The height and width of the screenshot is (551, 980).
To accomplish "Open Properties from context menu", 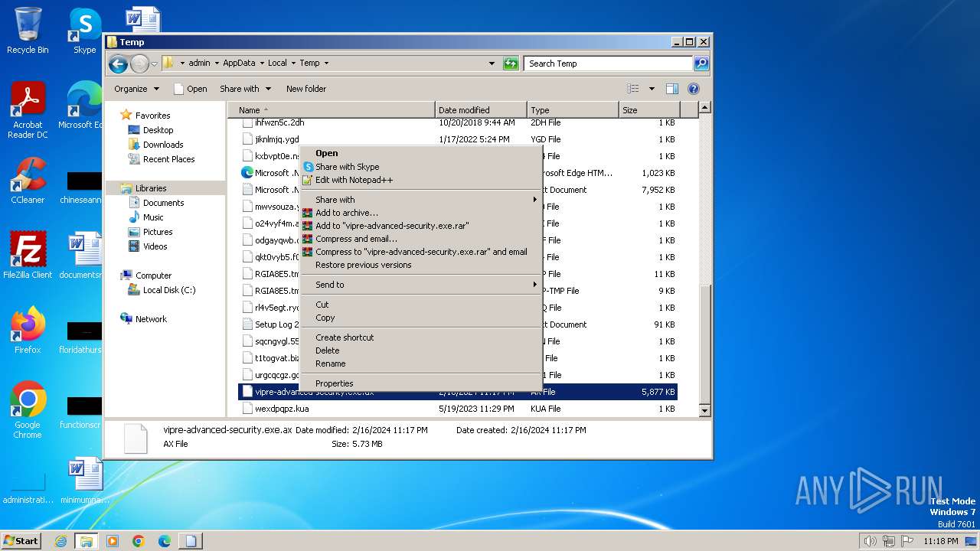I will [x=420, y=383].
